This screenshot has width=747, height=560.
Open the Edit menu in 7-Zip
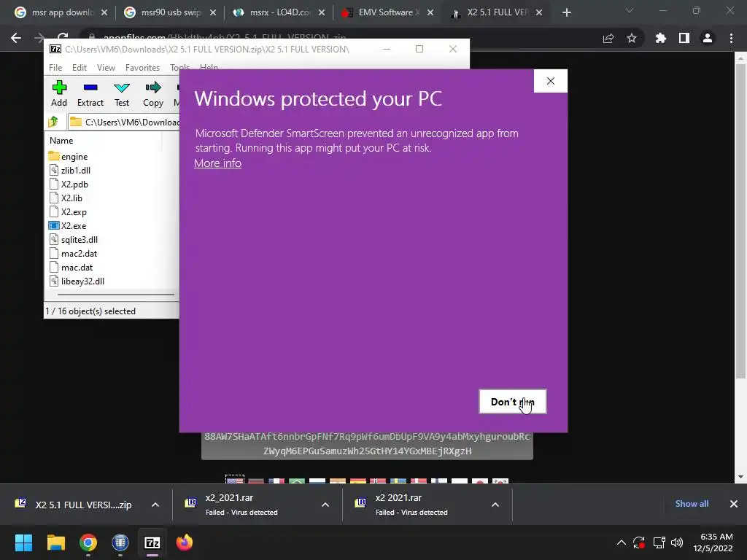[79, 68]
